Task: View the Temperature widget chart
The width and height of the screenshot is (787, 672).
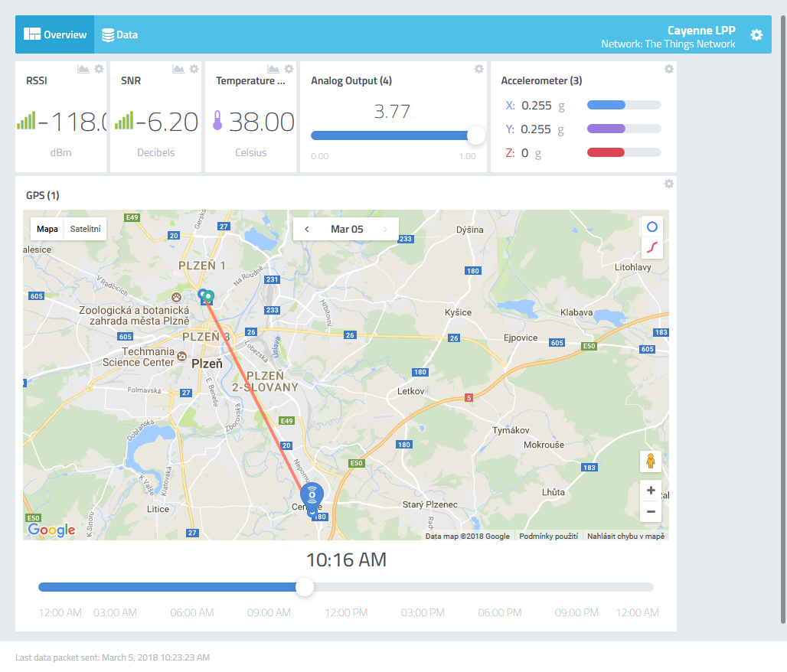Action: coord(273,69)
